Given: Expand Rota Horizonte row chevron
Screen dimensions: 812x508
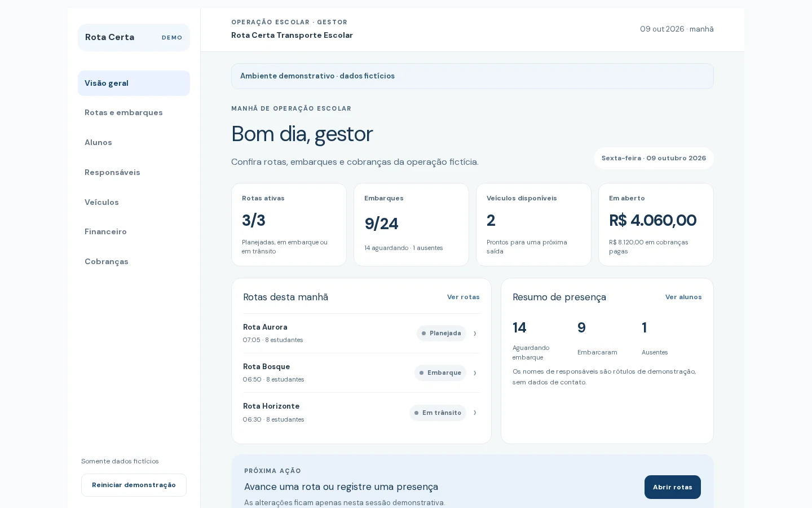Looking at the screenshot, I should point(475,413).
